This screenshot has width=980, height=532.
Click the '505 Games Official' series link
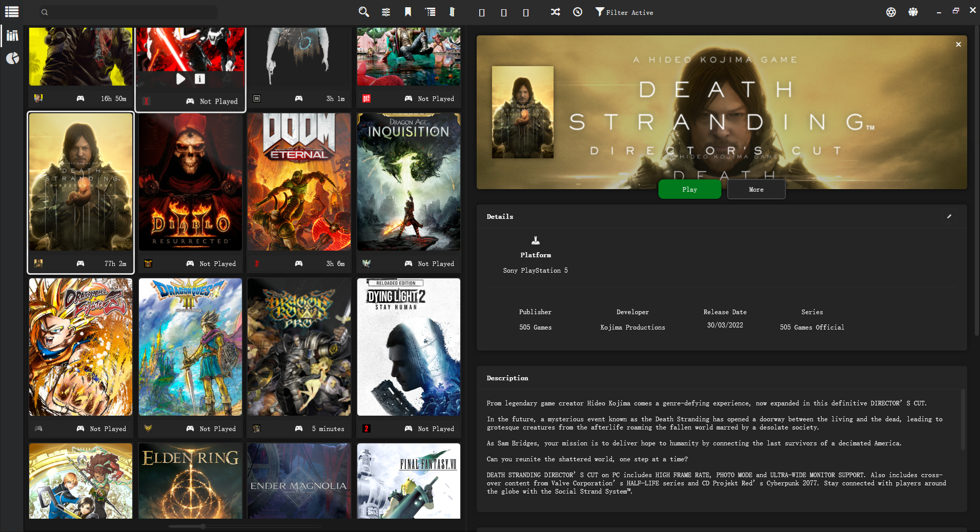tap(812, 327)
